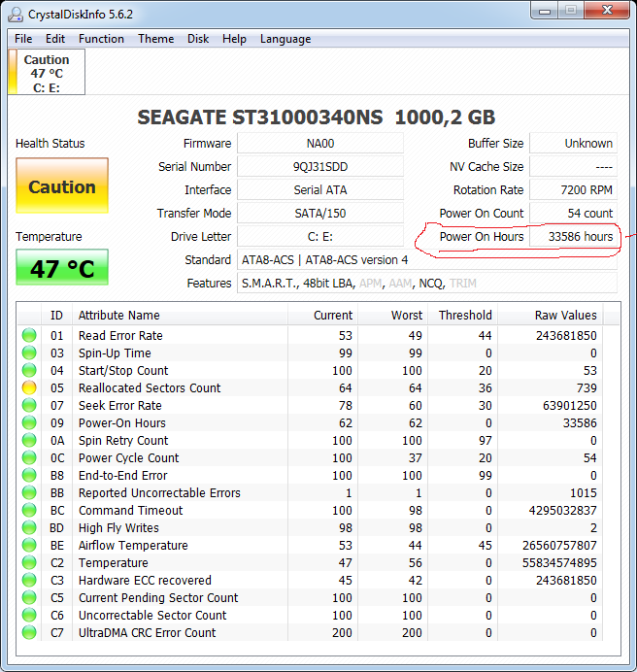Click the SEAGATE ST31000340NS model title

click(317, 118)
